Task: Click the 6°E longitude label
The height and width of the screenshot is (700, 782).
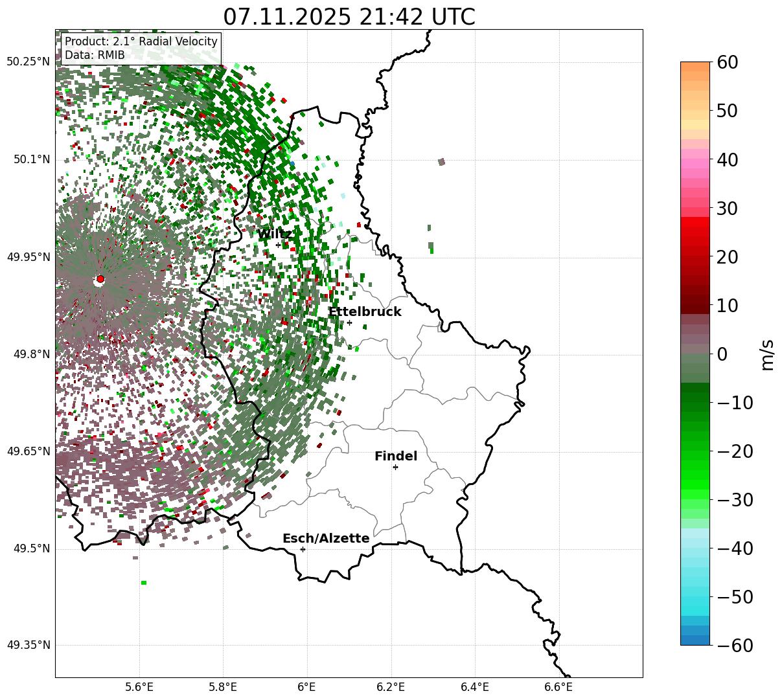Action: [307, 687]
